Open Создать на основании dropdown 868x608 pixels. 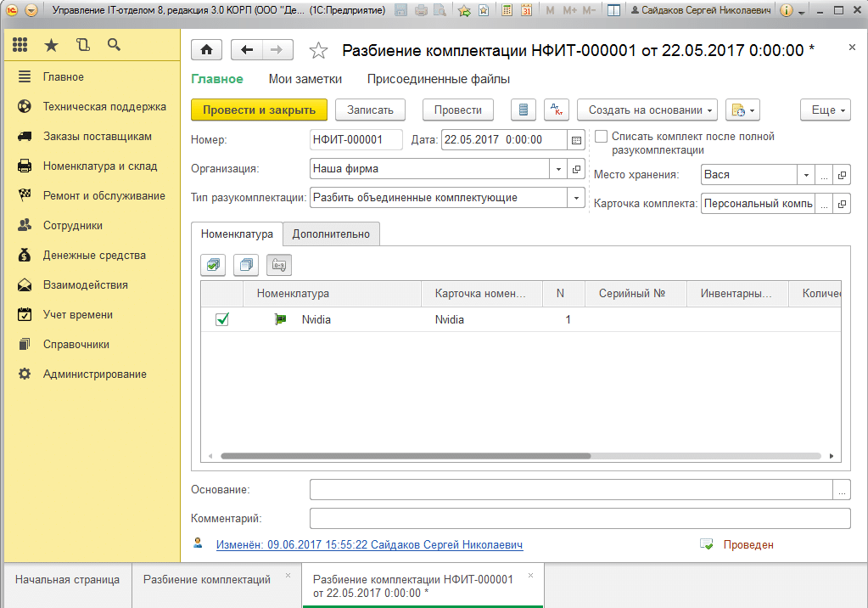click(647, 110)
